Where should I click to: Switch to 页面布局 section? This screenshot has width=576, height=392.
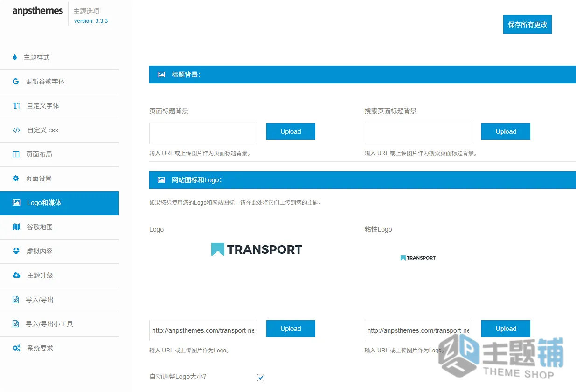(x=59, y=154)
